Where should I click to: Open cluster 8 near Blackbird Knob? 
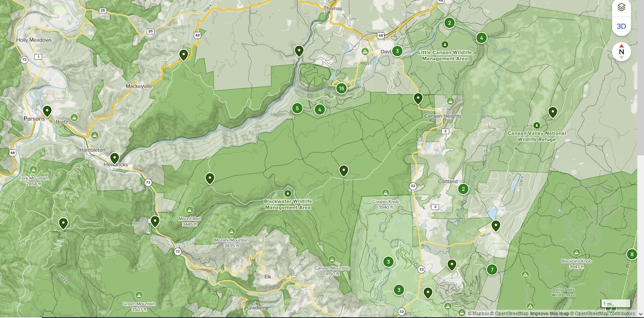coord(632,255)
